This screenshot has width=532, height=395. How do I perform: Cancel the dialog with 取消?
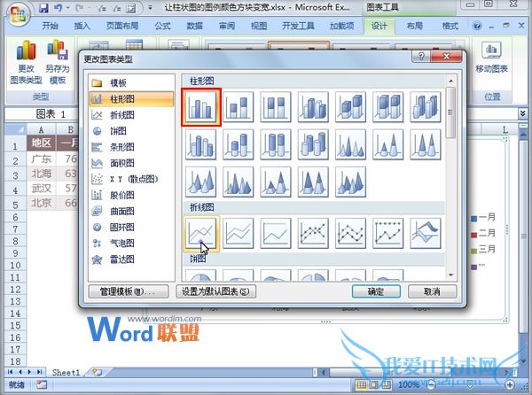pos(432,291)
